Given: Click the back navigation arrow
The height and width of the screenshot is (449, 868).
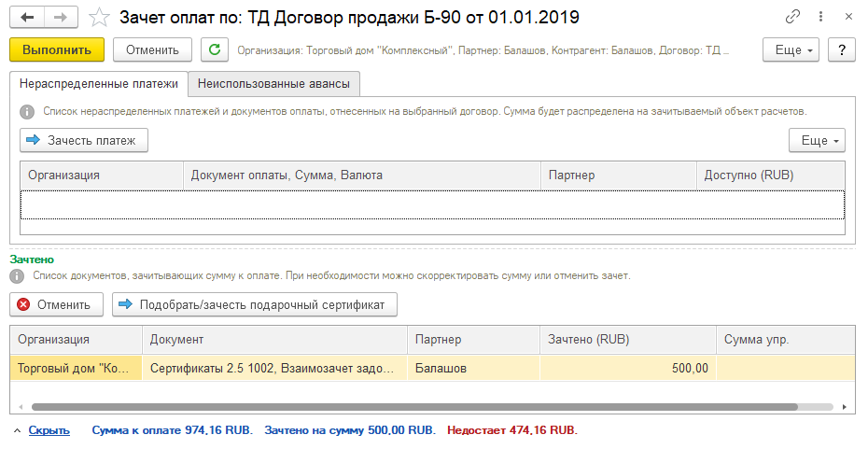Looking at the screenshot, I should [x=26, y=17].
